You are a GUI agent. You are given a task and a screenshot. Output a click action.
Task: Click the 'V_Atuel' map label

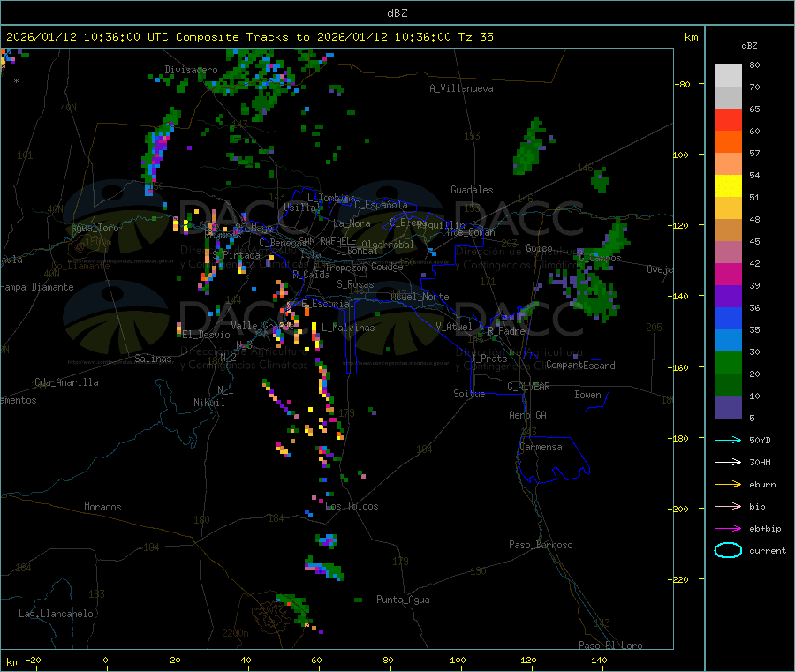(x=454, y=327)
